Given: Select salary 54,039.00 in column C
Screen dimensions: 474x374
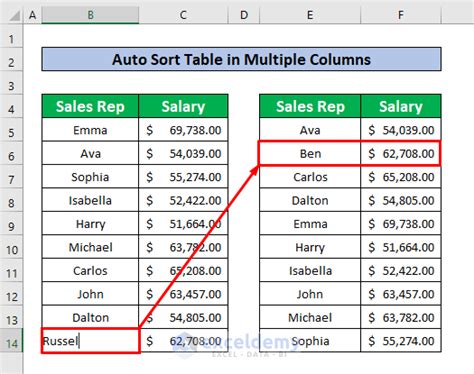Looking at the screenshot, I should 183,153.
